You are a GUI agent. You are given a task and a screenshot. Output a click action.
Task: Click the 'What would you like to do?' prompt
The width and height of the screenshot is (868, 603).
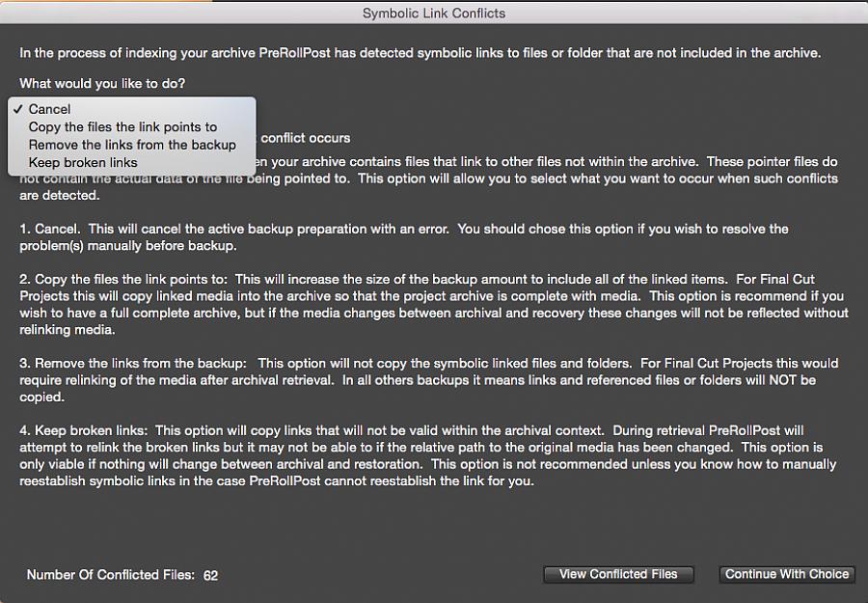102,84
